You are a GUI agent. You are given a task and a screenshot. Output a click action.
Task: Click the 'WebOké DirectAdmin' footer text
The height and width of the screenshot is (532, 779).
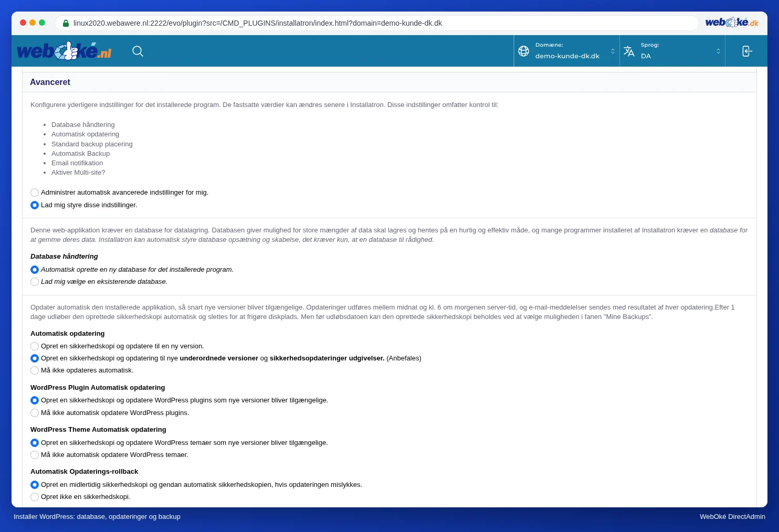[x=732, y=517]
